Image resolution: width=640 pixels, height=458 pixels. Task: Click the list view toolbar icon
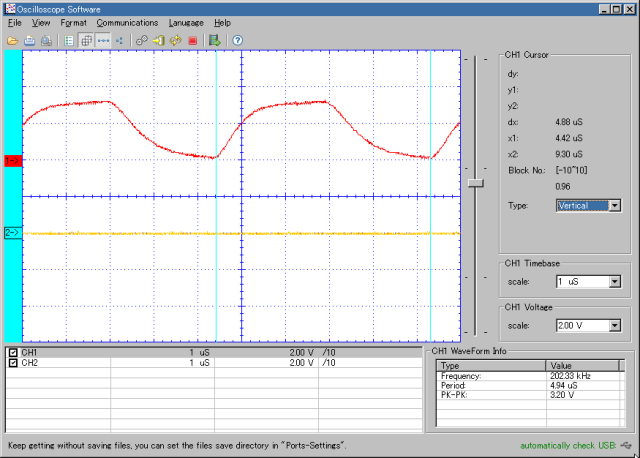pyautogui.click(x=69, y=40)
